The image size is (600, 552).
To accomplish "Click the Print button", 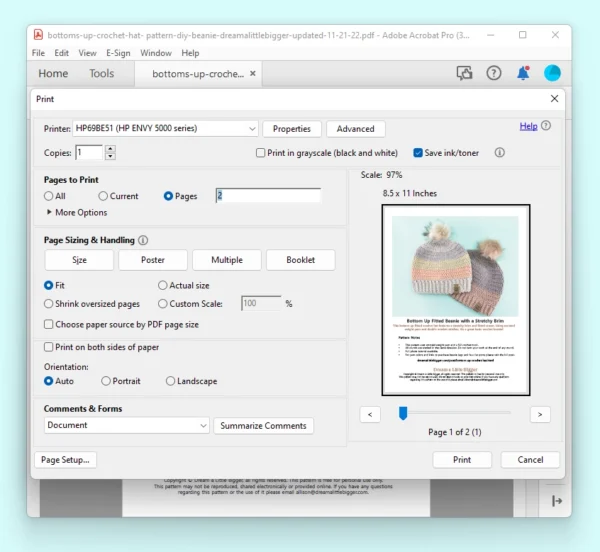I will pos(462,460).
